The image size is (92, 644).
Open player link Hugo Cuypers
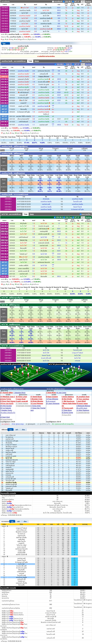pos(52,396)
